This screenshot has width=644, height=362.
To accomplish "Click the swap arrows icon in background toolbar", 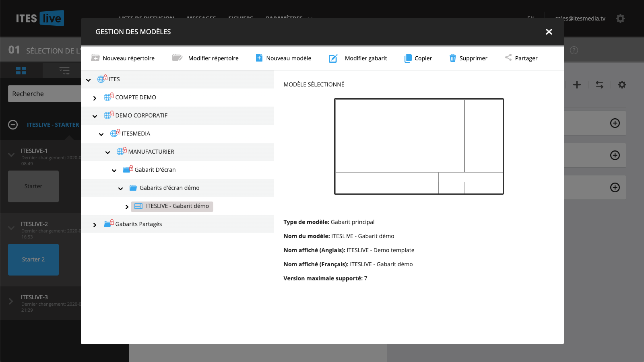I will (x=599, y=84).
